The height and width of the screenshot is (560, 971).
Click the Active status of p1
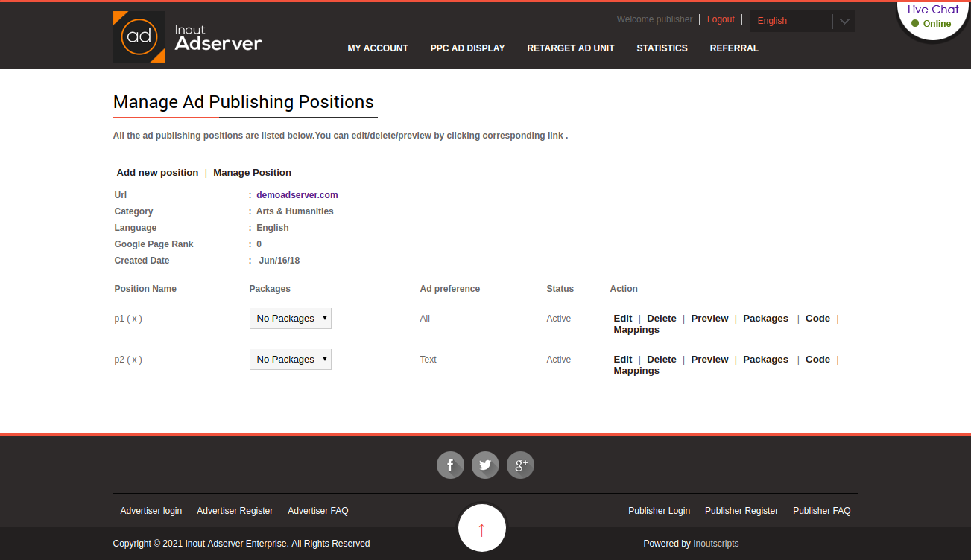click(x=559, y=319)
